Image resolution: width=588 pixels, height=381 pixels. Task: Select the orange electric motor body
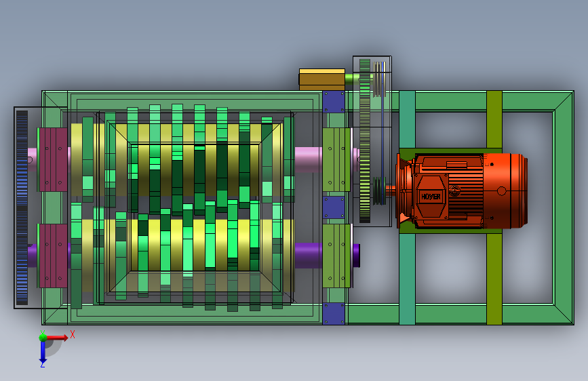[x=462, y=191]
